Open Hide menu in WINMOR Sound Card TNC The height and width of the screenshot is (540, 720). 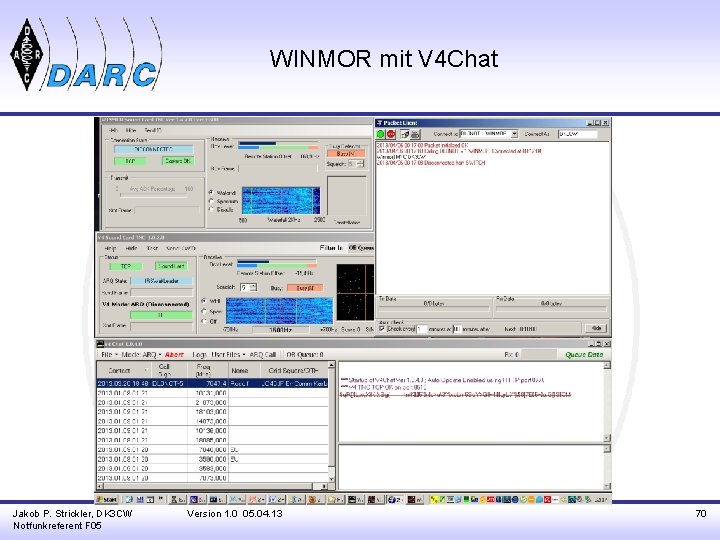click(131, 130)
